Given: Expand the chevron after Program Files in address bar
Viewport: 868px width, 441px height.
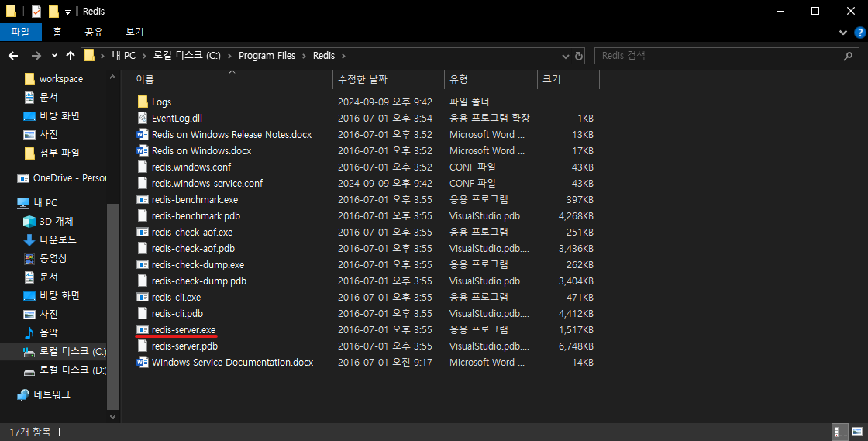Looking at the screenshot, I should (305, 56).
